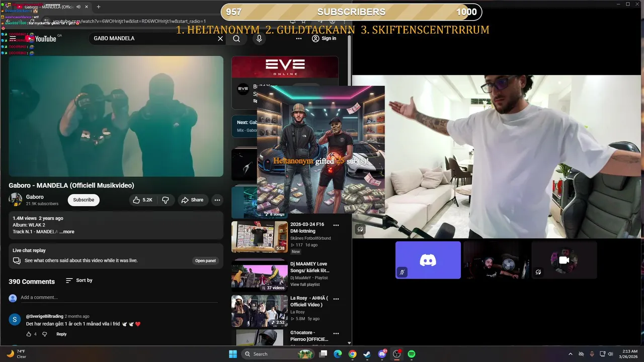Open Dj MAAMEY Love Songs playlist thumbnail

point(260,276)
